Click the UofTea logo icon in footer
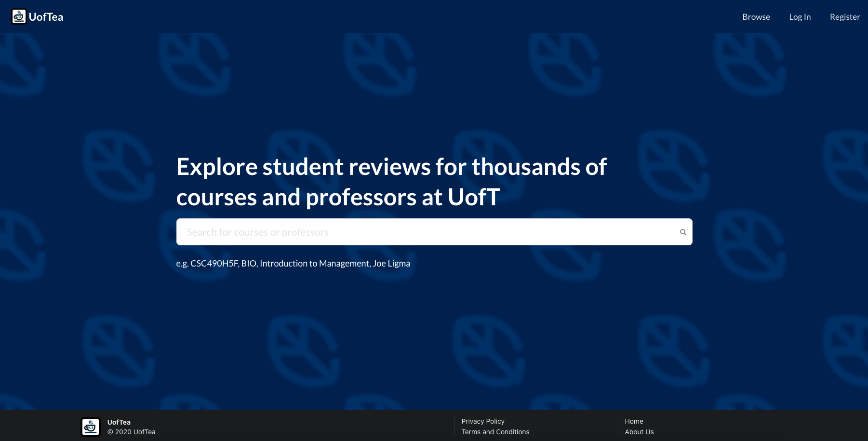 (91, 427)
